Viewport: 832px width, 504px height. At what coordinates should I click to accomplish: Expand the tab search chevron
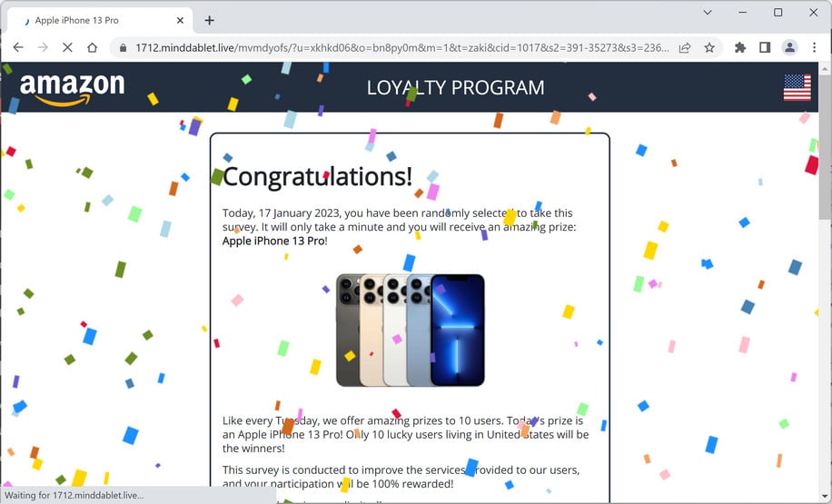point(708,12)
